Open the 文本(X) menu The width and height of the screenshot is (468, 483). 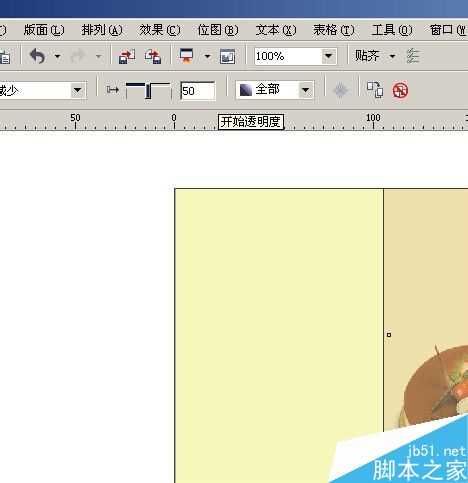(x=276, y=30)
